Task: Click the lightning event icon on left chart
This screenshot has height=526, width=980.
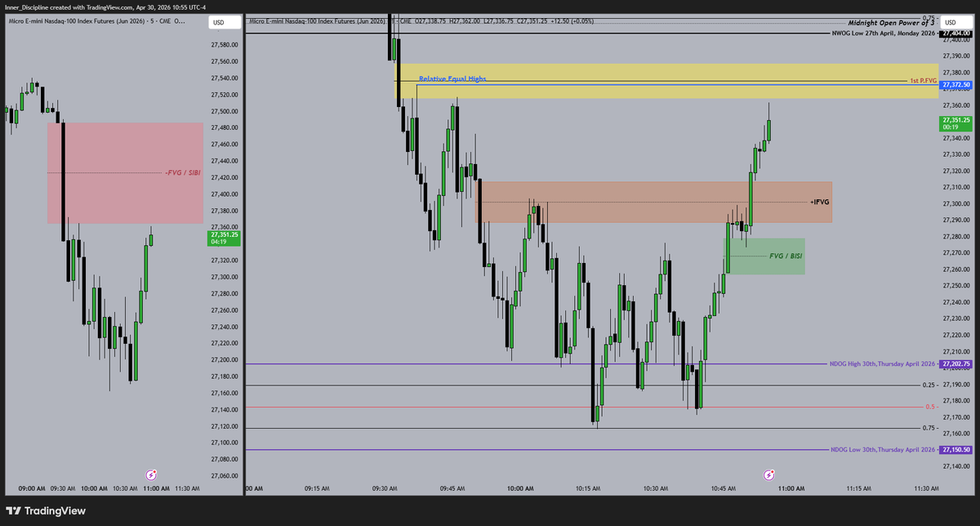Action: [151, 475]
